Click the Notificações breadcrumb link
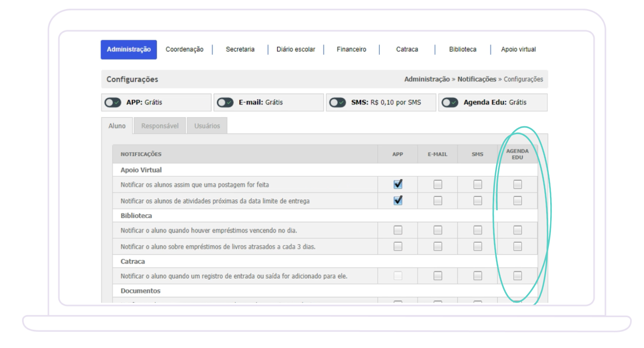 tap(477, 79)
